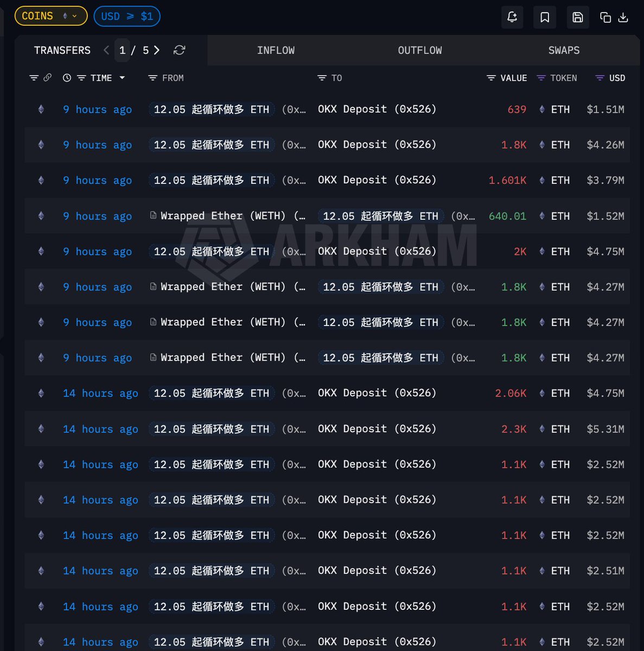Click the link icon in table header

tap(48, 78)
